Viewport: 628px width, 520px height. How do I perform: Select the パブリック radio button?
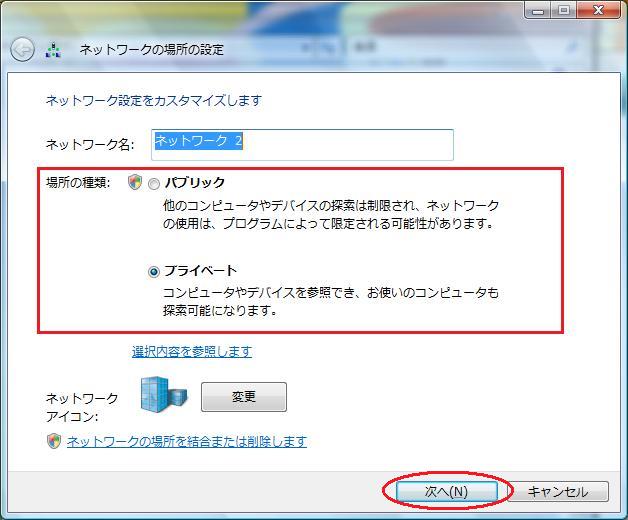pos(153,184)
